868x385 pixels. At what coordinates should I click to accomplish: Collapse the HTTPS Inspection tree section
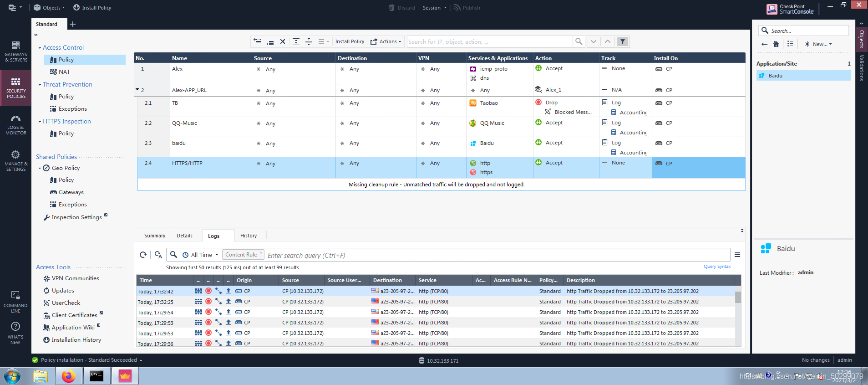[x=40, y=122]
